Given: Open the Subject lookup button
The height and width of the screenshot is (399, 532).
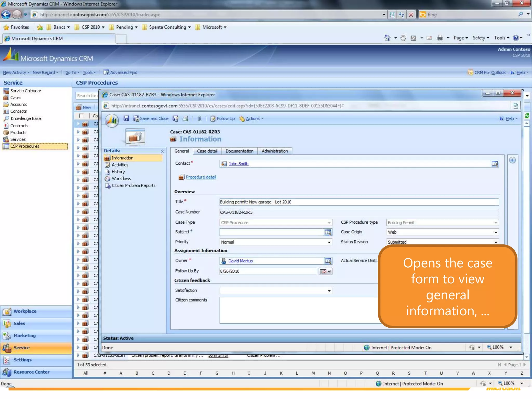Looking at the screenshot, I should (328, 232).
